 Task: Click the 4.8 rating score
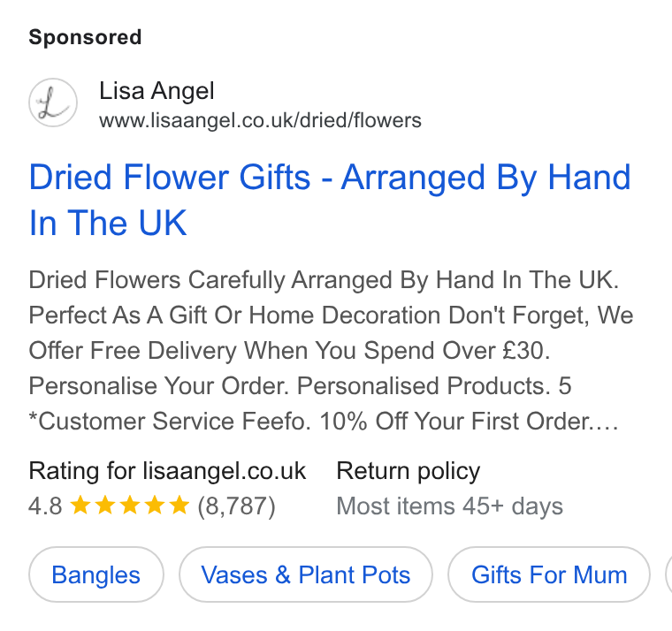click(x=45, y=506)
